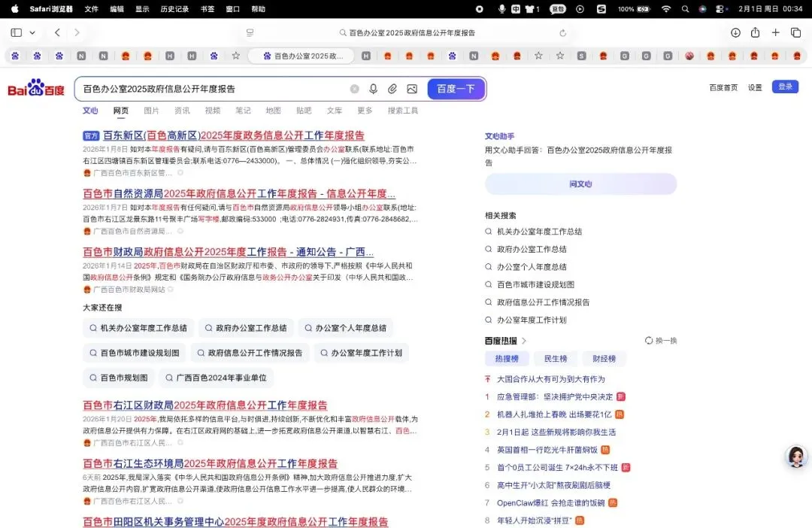
Task: Switch to the 图片 search tab
Action: [151, 111]
